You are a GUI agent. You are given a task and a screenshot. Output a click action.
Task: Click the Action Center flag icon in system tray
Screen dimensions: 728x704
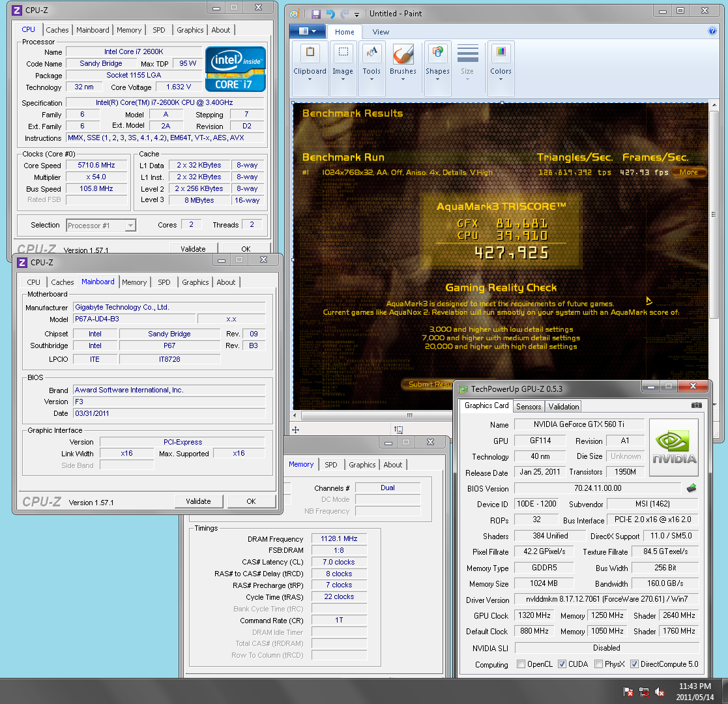(x=628, y=692)
